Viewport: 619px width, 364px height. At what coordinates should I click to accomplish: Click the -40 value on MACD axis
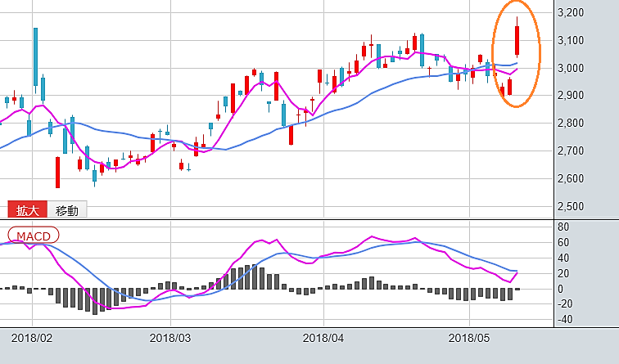(565, 319)
